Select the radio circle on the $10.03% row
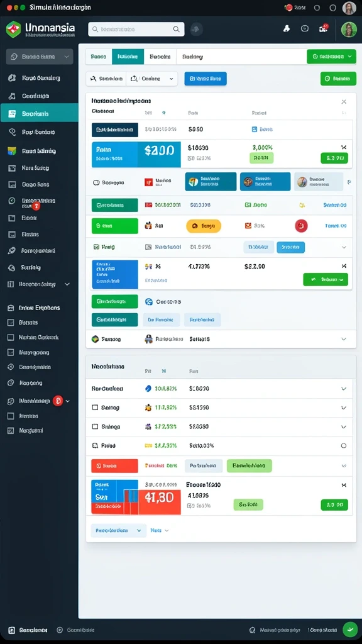 coord(344,445)
